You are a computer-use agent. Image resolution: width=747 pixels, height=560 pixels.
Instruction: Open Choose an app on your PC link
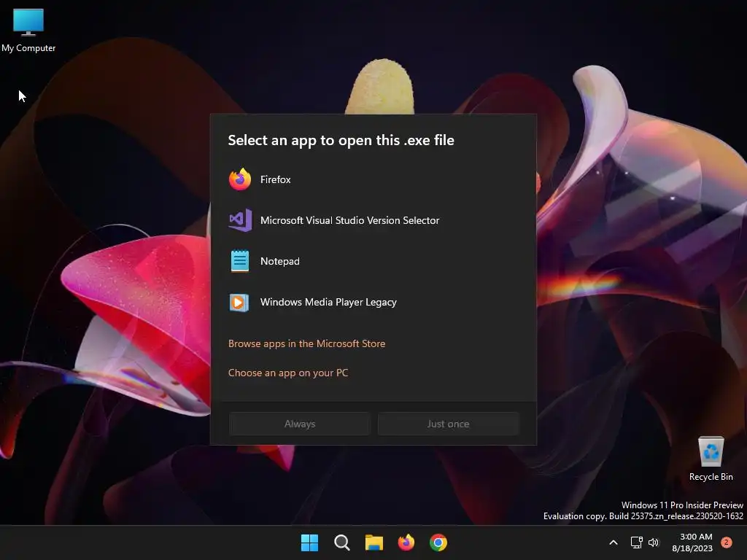click(288, 373)
